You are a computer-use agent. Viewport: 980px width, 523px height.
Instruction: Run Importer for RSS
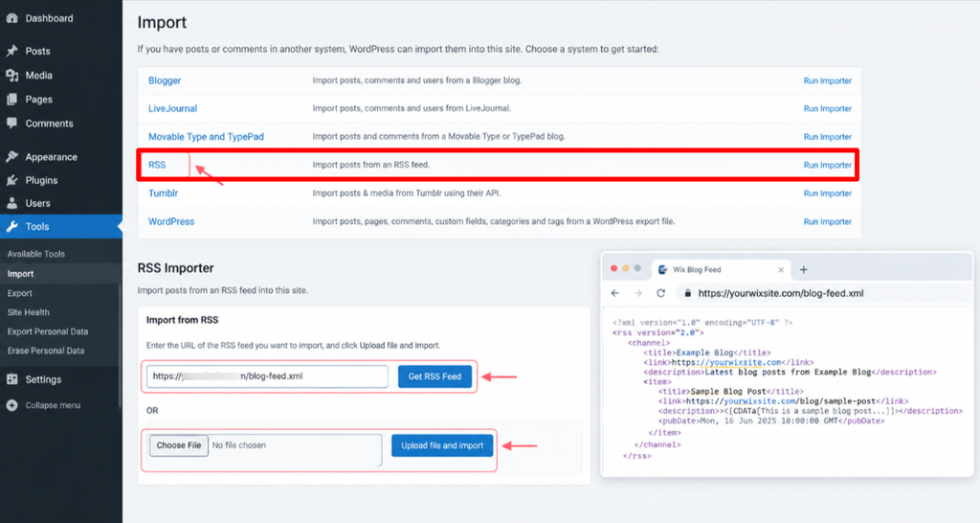tap(828, 165)
